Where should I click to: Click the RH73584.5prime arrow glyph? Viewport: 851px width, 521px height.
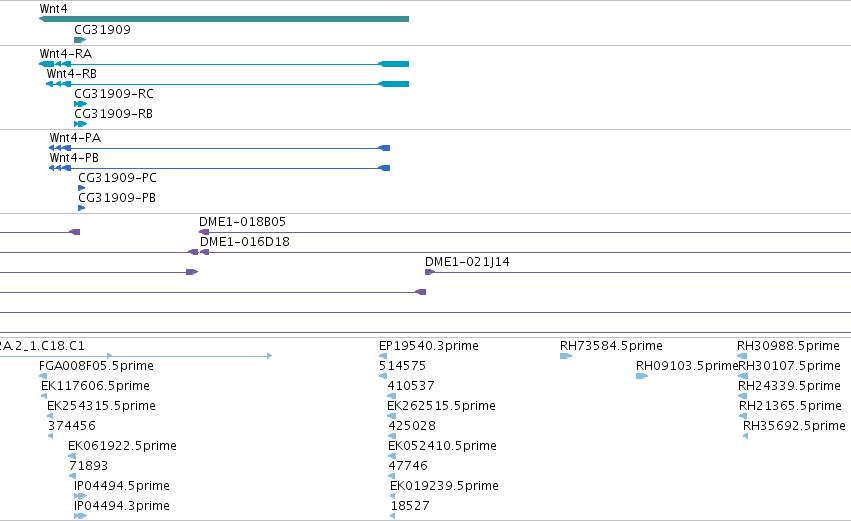tap(566, 356)
